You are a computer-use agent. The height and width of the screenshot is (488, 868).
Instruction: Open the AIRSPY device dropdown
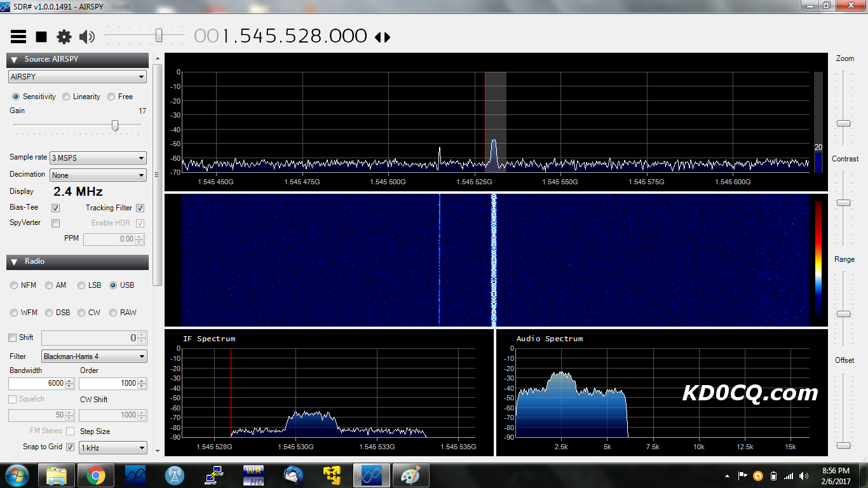[78, 77]
